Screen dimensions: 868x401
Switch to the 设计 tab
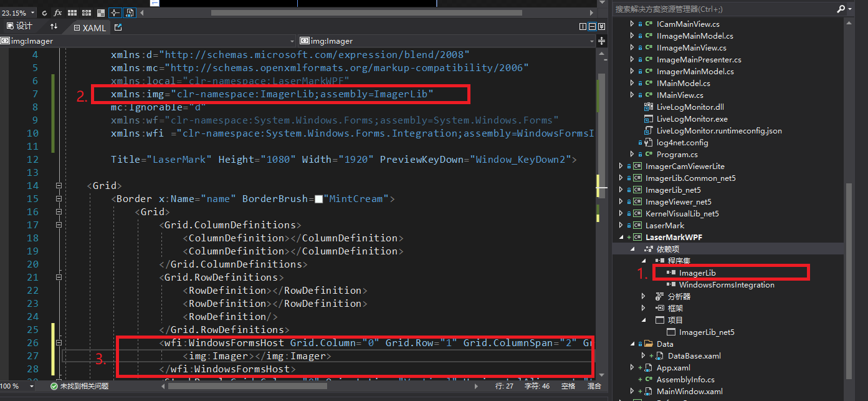(19, 26)
